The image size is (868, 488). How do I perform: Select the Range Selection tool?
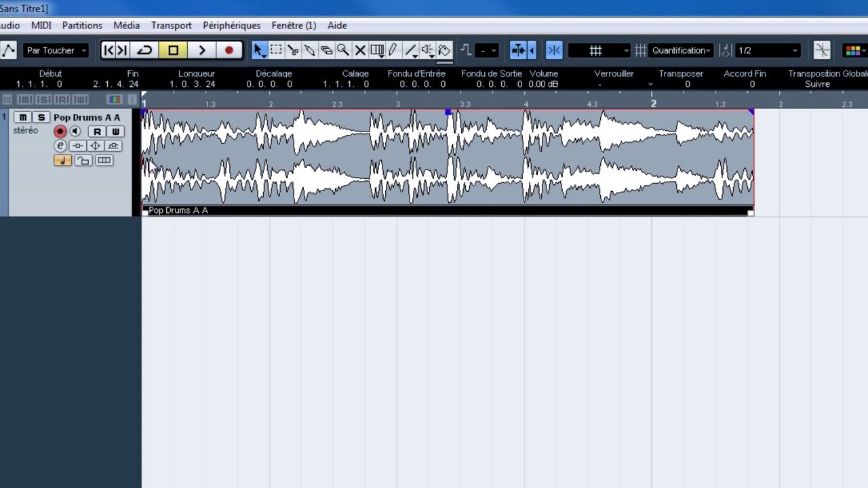coord(276,50)
